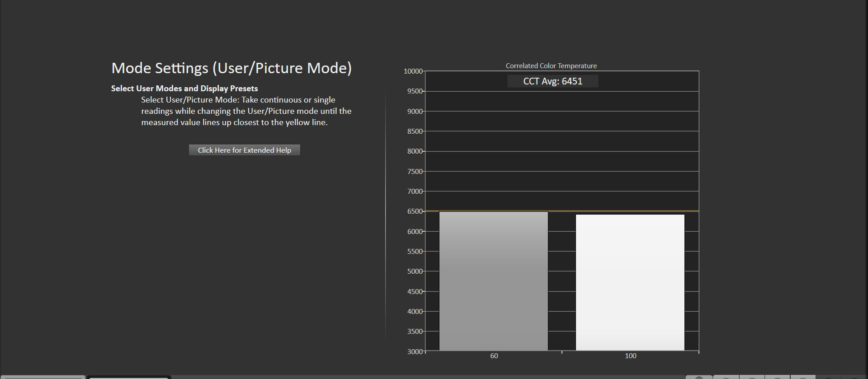Select the gray 60 bar in CCT chart
The image size is (868, 379).
tap(493, 281)
